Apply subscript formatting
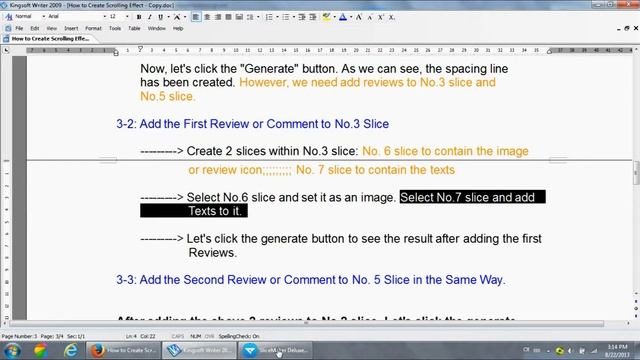This screenshot has height=360, width=640. 391,17
